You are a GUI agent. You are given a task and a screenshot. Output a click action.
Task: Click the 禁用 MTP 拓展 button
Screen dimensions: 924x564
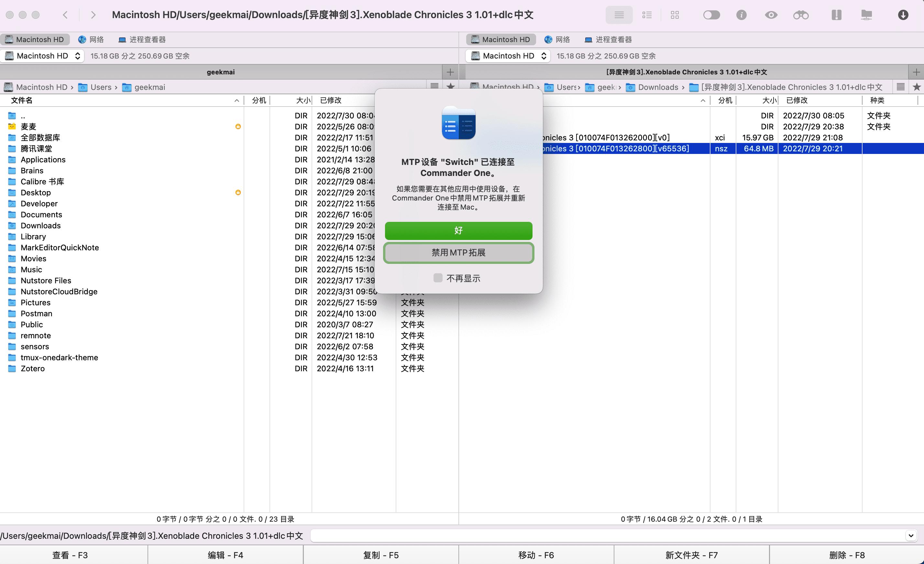[x=458, y=253]
